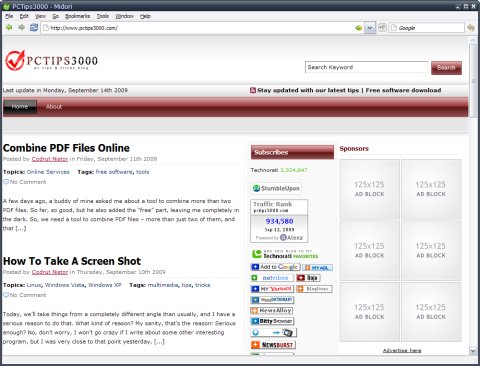
Task: Open the address bar history dropdown
Action: [370, 28]
